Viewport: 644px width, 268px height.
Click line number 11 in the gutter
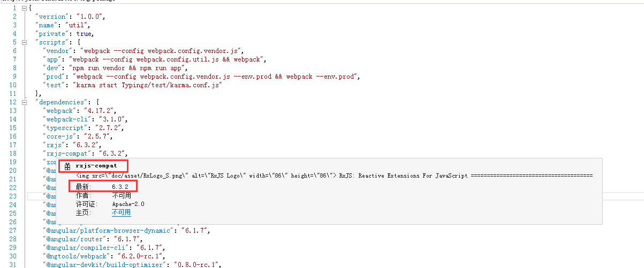13,93
